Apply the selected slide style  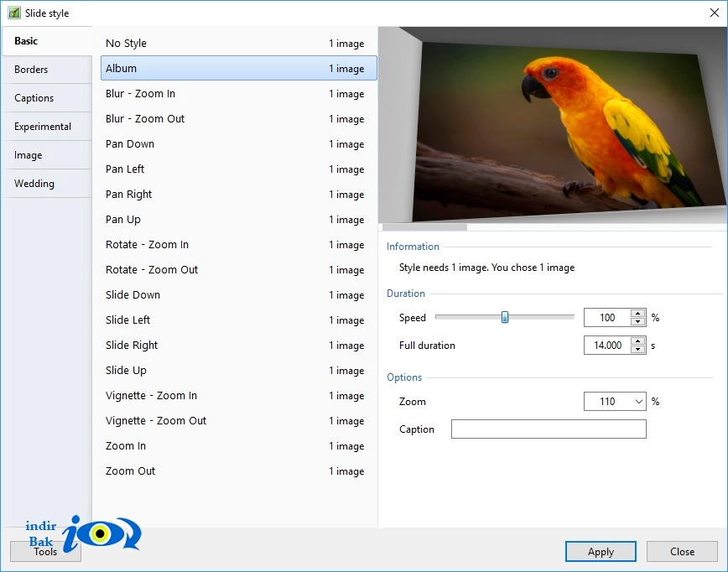[x=601, y=552]
